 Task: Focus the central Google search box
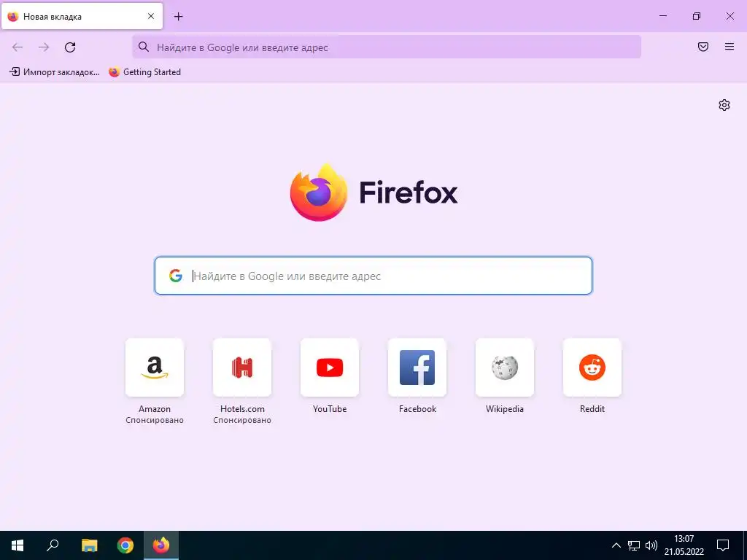[x=373, y=276]
